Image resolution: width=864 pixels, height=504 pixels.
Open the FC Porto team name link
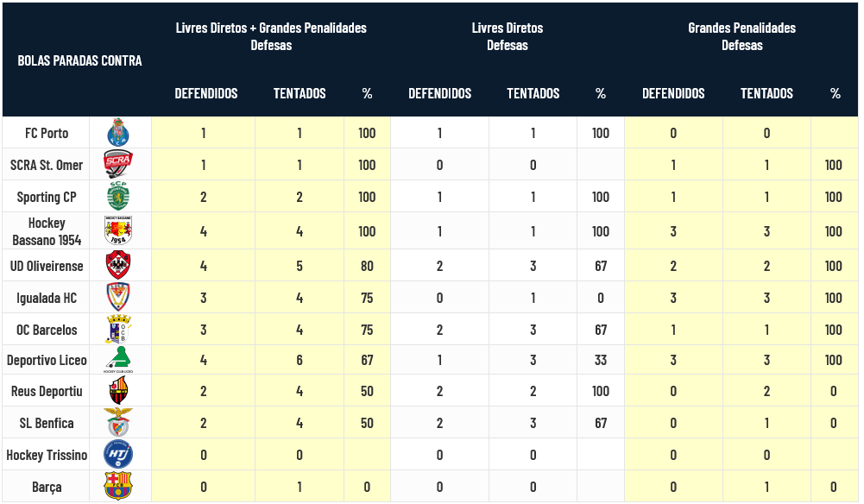[47, 133]
